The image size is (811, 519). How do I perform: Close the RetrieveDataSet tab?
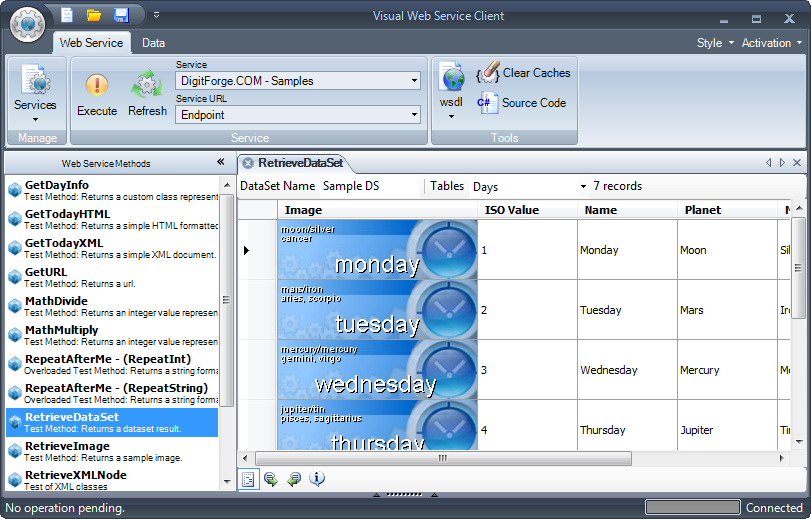click(x=248, y=162)
